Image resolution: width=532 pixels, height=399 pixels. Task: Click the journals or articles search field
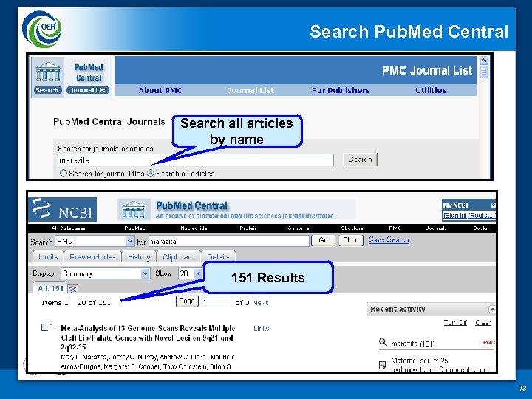(195, 160)
